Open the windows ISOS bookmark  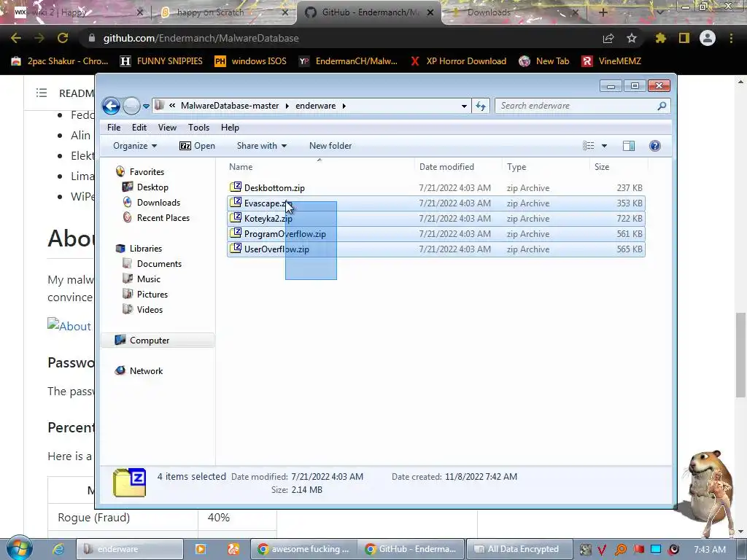[x=251, y=61]
